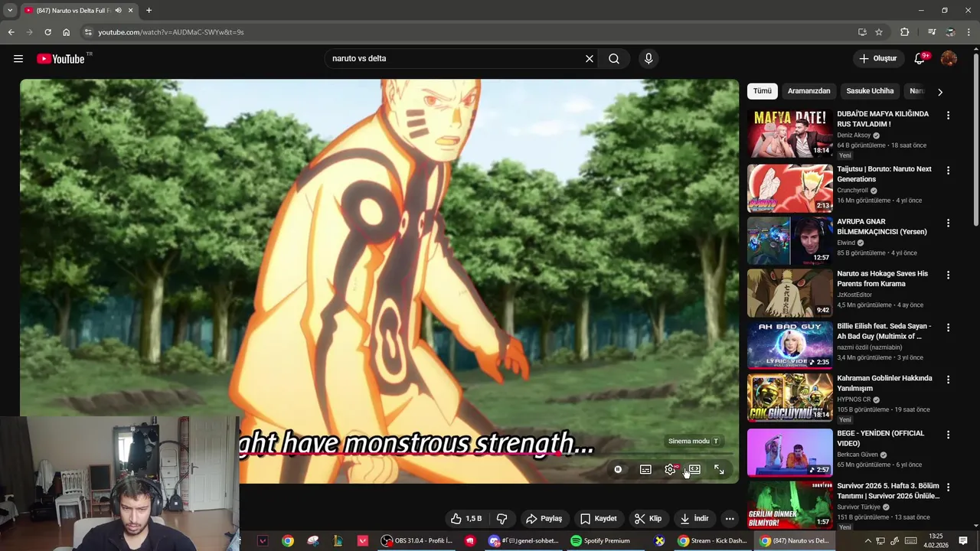Bookmark this page with the star

(879, 32)
